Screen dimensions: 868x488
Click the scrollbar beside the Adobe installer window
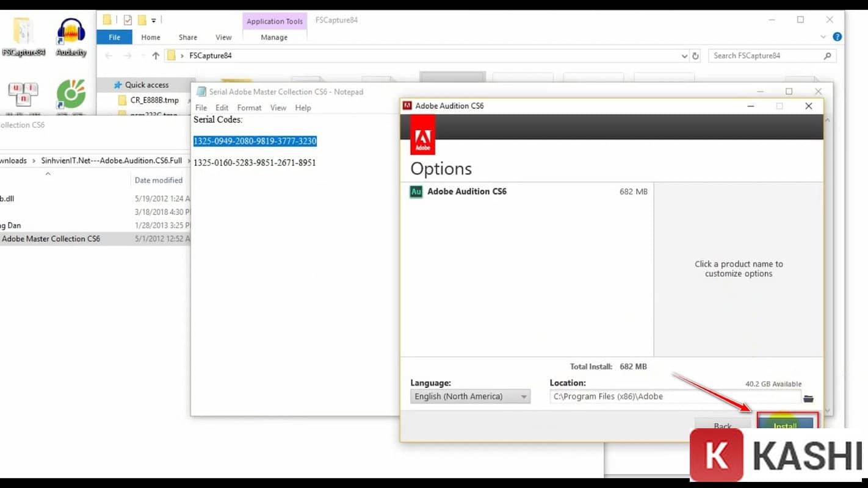(x=828, y=265)
